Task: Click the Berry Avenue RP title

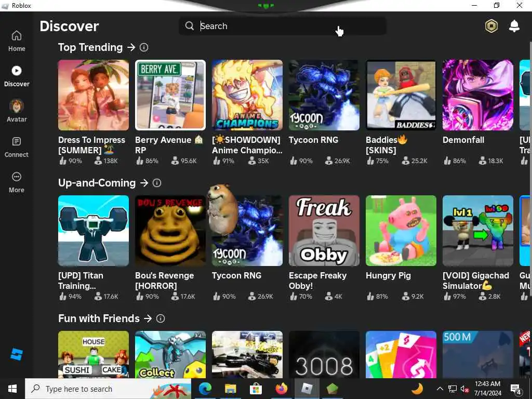Action: (169, 145)
